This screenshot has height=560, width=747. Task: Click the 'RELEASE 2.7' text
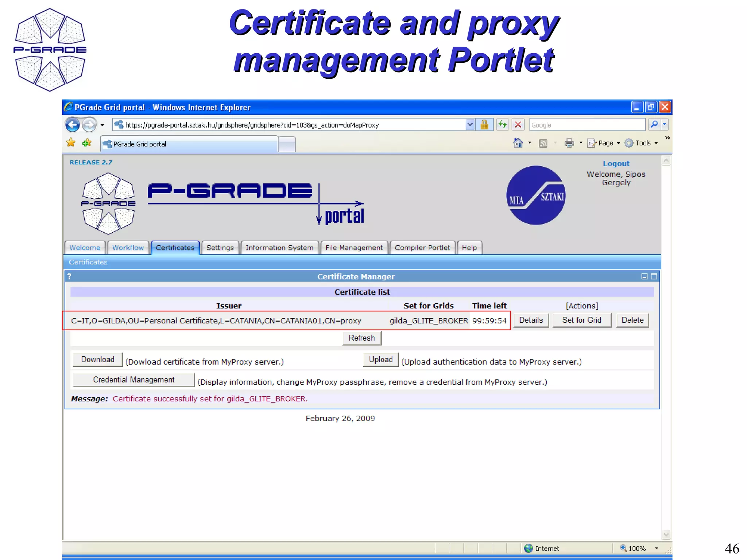click(91, 163)
